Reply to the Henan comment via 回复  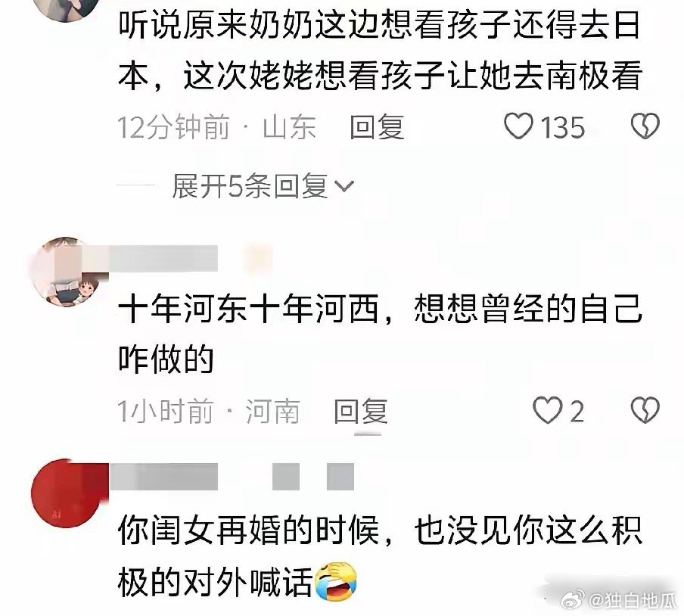coord(361,411)
